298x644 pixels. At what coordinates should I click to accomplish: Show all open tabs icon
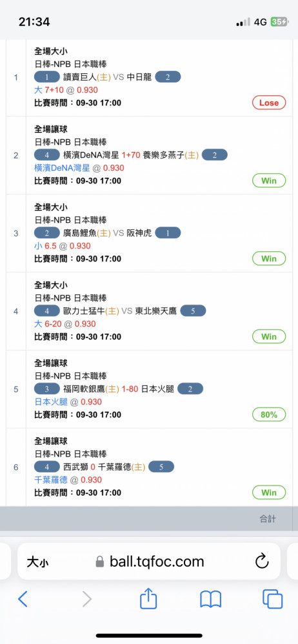[x=272, y=599]
